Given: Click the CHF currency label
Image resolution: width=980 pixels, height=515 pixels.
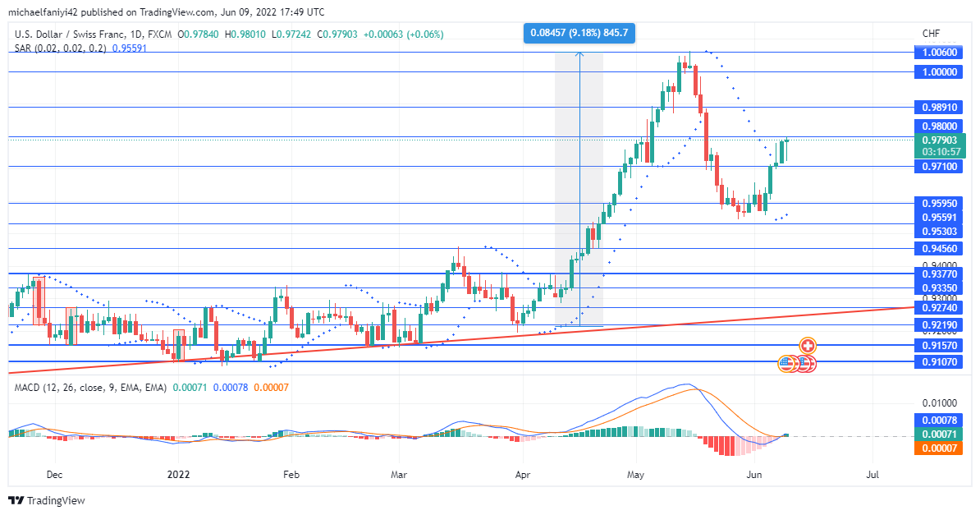Looking at the screenshot, I should point(932,33).
